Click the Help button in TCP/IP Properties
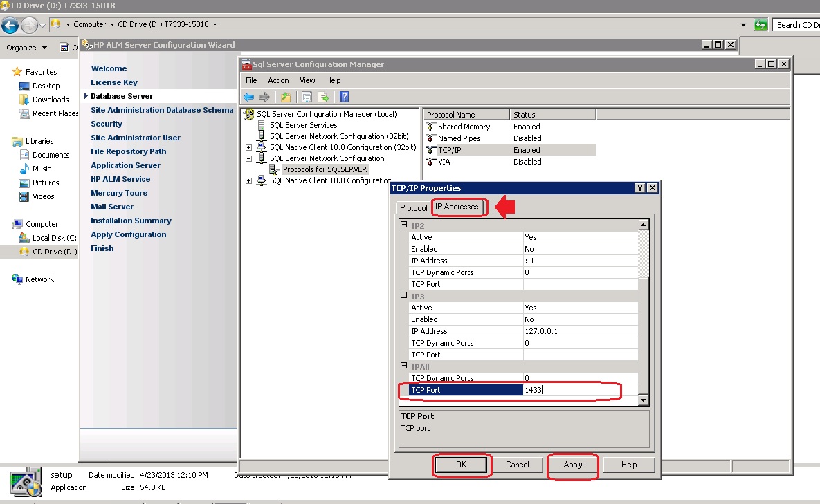Viewport: 820px width, 504px height. point(629,465)
